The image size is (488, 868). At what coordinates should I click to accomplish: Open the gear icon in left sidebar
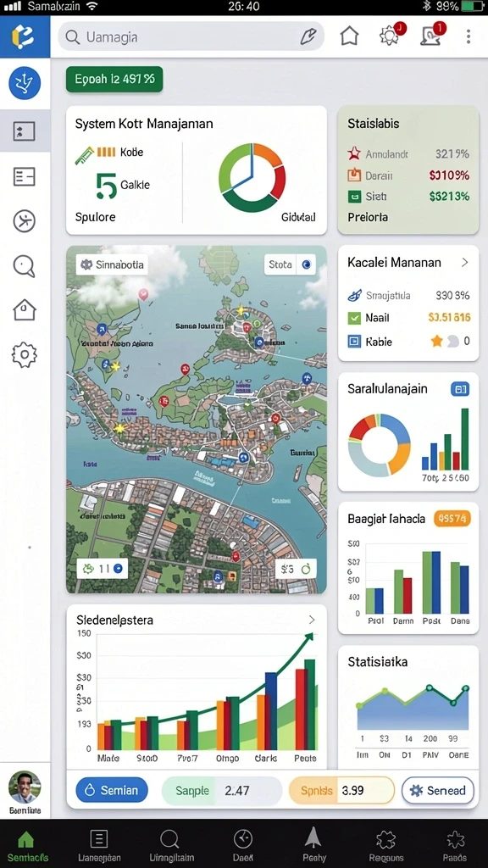click(x=25, y=355)
